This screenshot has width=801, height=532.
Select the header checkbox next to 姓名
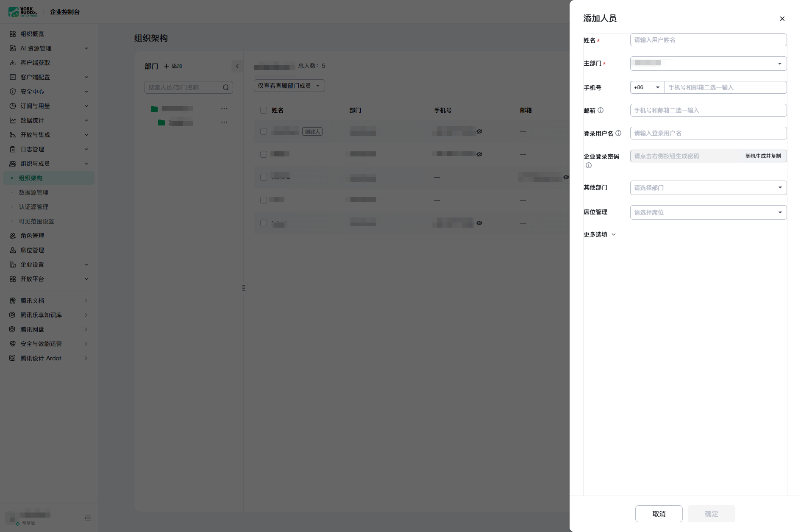[264, 110]
